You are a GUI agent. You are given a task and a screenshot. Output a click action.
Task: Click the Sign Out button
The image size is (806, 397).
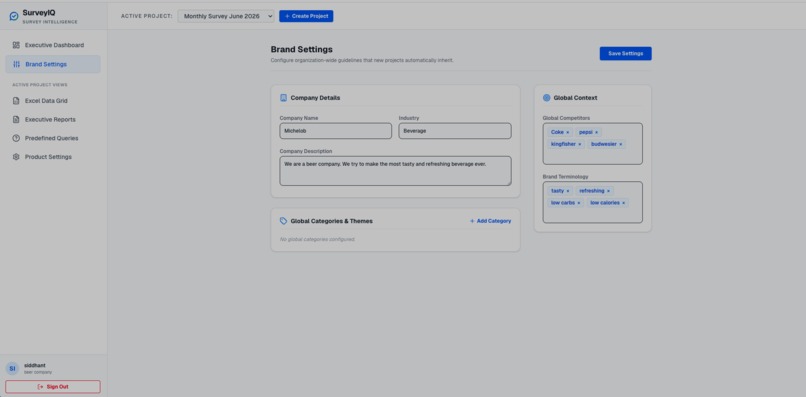(53, 387)
